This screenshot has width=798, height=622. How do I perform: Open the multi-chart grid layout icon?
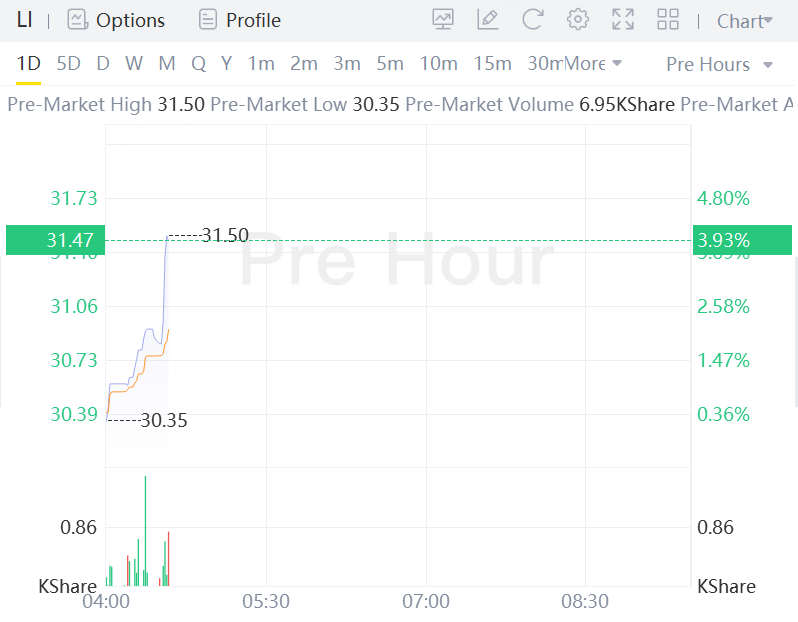point(668,20)
